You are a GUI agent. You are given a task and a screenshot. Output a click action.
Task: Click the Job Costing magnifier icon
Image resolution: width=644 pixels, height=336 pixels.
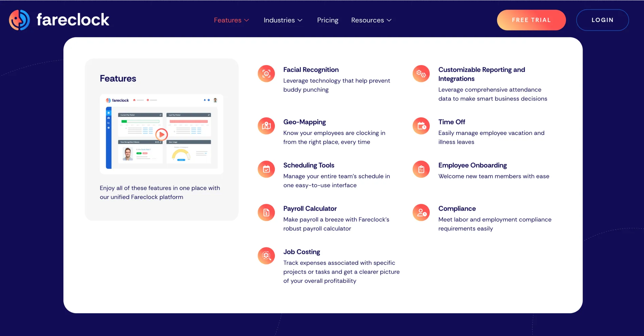click(x=266, y=256)
